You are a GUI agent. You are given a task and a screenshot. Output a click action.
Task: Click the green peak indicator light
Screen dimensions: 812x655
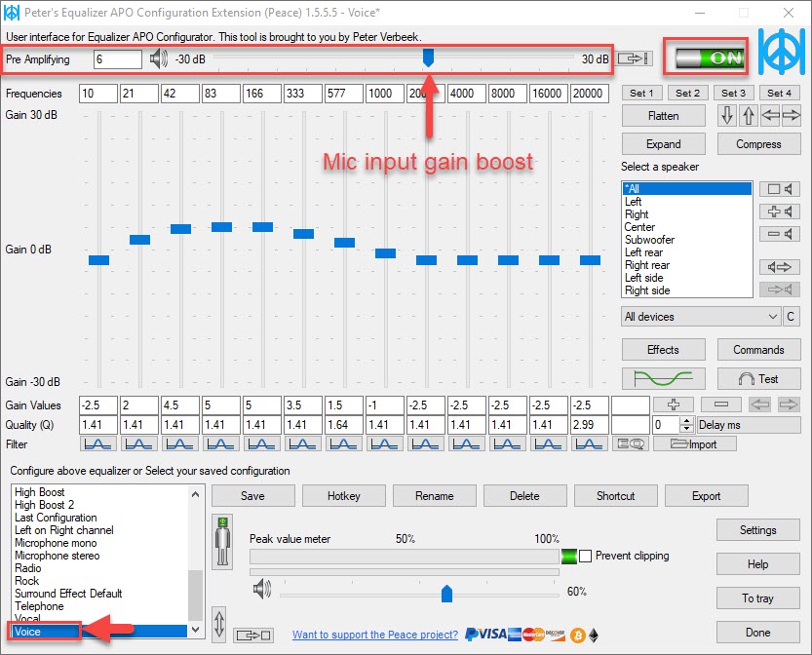[x=569, y=557]
